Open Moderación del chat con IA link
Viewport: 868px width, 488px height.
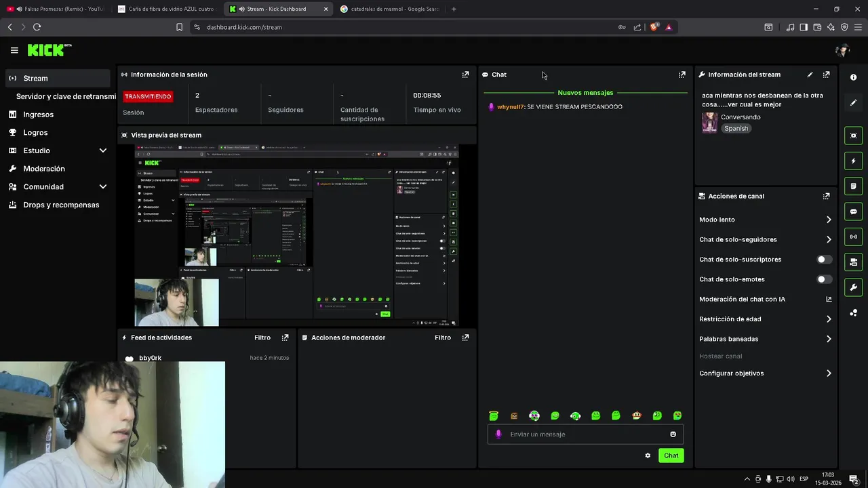[765, 299]
